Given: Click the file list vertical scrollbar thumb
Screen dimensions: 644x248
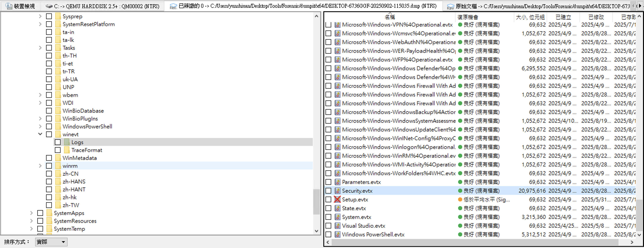Looking at the screenshot, I should (x=639, y=215).
